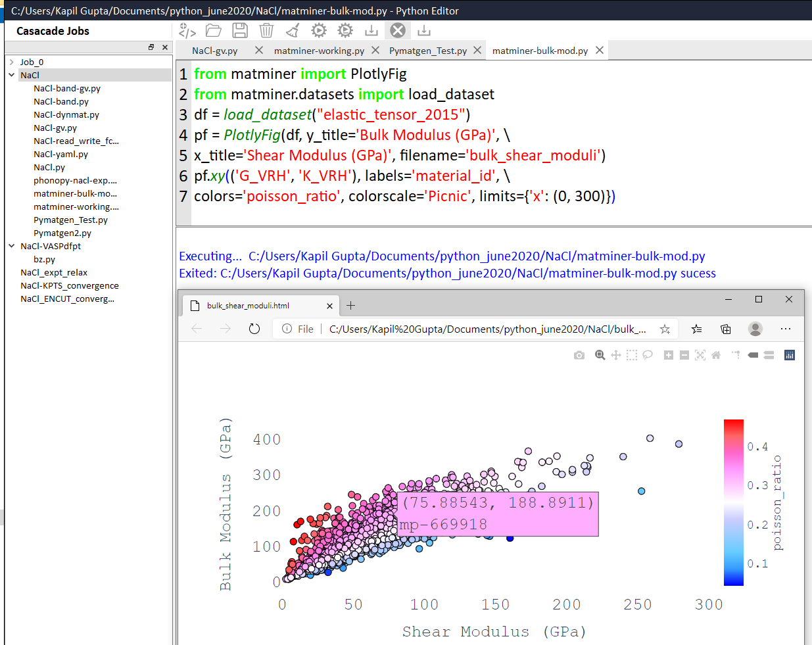Open NaCl-yaml.py in the tree
Screen dimensions: 812x645
point(60,155)
